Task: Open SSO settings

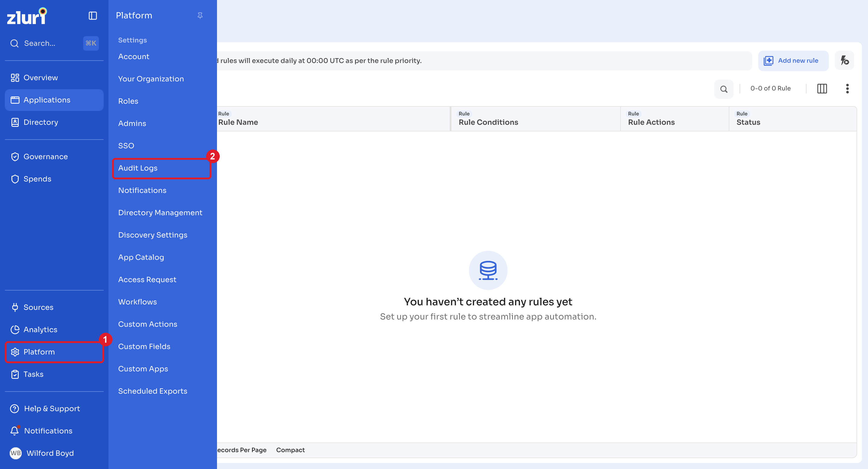Action: point(126,146)
